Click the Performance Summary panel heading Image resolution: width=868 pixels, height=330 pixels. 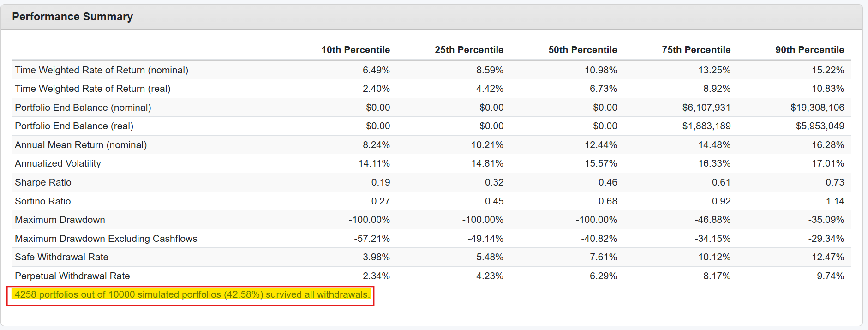72,17
